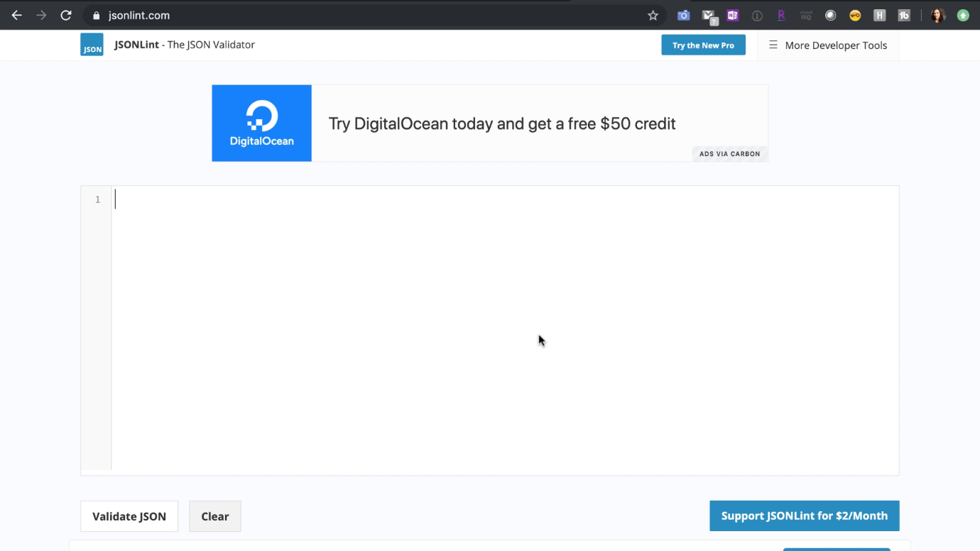Click the gray H extension icon
The height and width of the screenshot is (551, 980).
[879, 15]
